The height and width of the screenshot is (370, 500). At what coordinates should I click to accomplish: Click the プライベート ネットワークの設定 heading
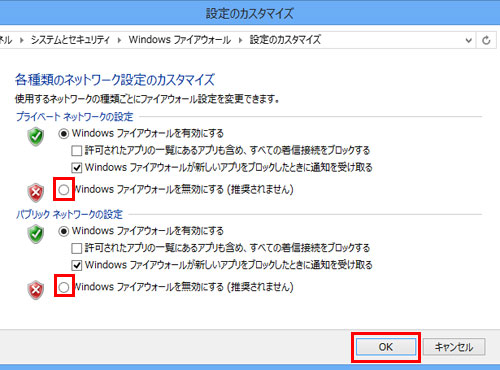74,117
